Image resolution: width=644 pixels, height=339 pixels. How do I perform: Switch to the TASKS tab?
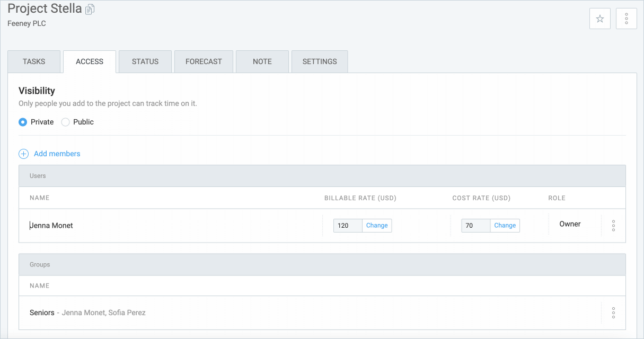(34, 61)
